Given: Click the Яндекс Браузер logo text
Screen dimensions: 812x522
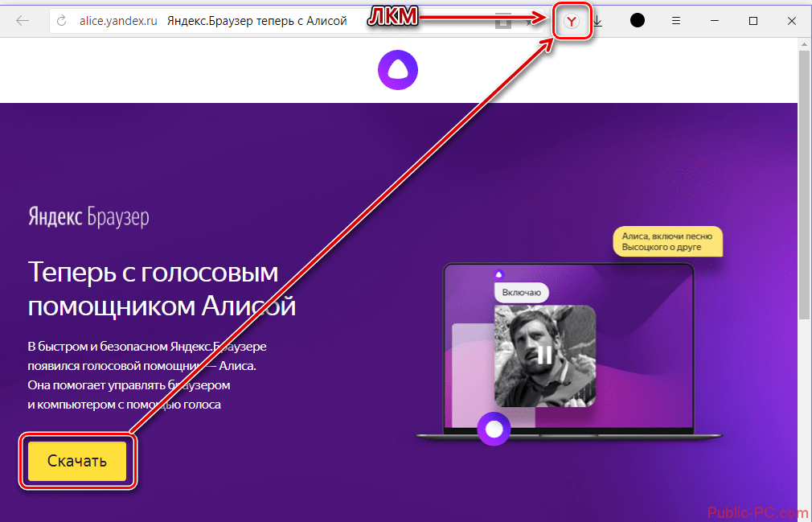Looking at the screenshot, I should tap(88, 216).
